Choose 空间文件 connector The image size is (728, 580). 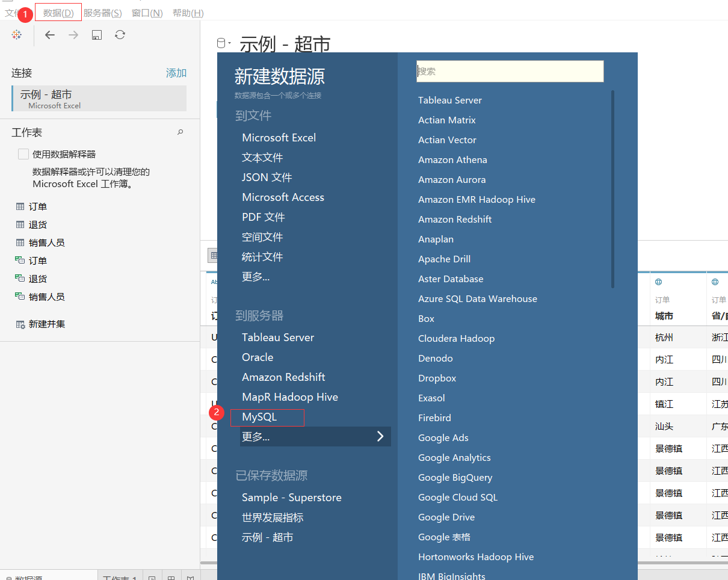[x=262, y=236]
